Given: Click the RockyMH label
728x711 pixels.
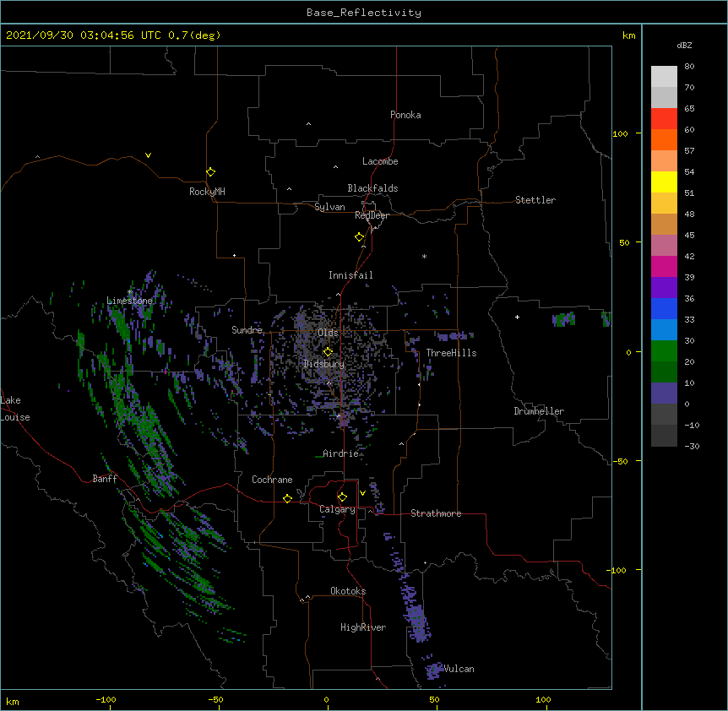Looking at the screenshot, I should (207, 192).
